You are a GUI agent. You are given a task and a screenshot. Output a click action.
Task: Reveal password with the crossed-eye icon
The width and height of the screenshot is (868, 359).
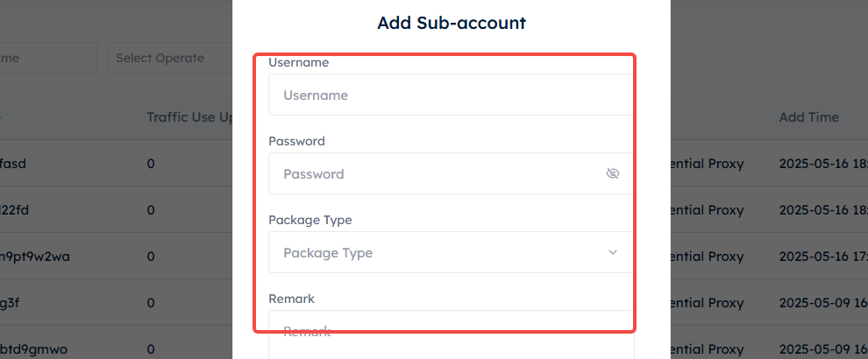tap(612, 173)
